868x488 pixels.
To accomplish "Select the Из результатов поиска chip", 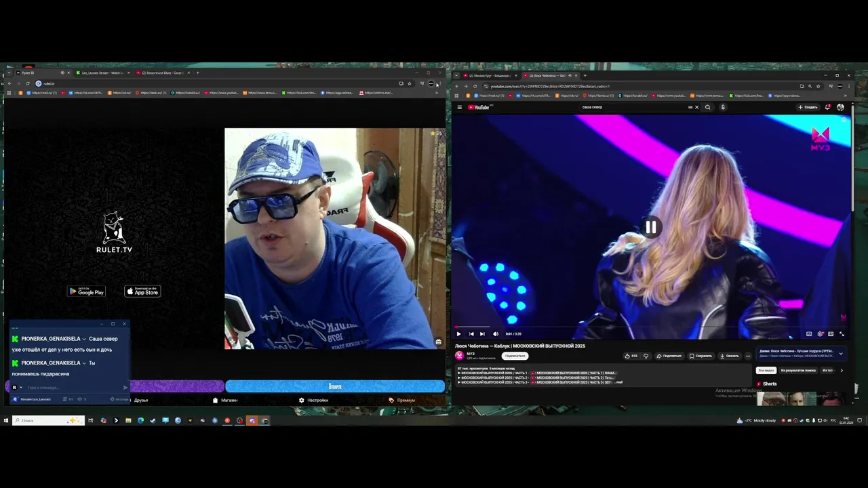I will pyautogui.click(x=797, y=370).
